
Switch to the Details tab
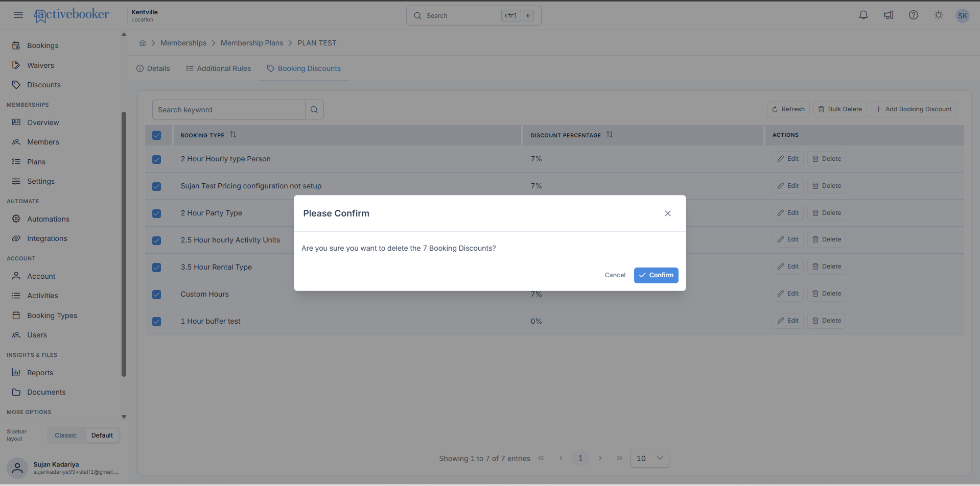point(153,68)
